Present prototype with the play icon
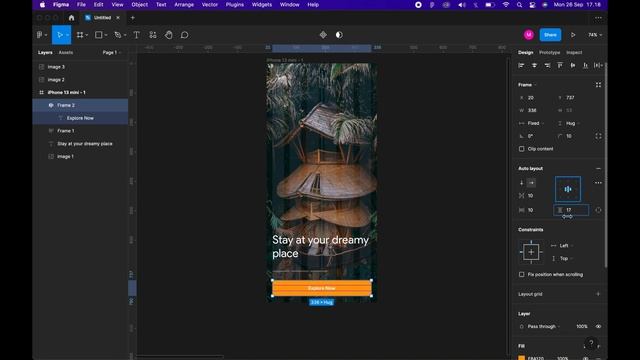 pos(573,35)
